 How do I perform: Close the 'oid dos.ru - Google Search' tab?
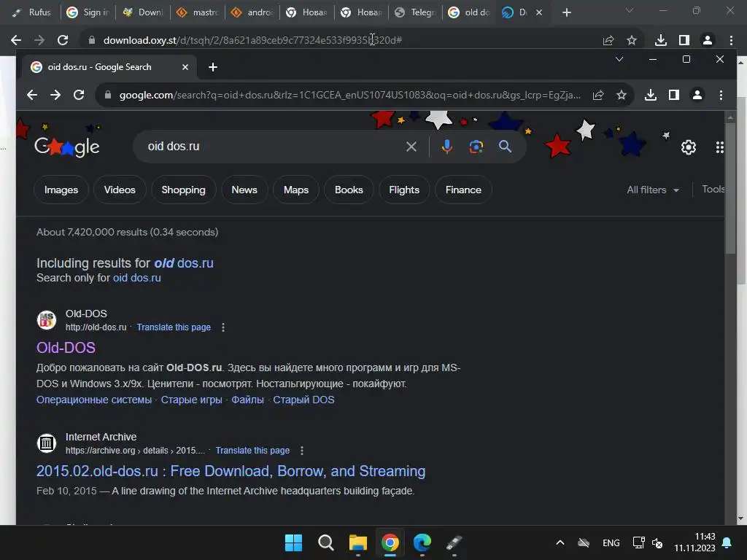coord(185,67)
